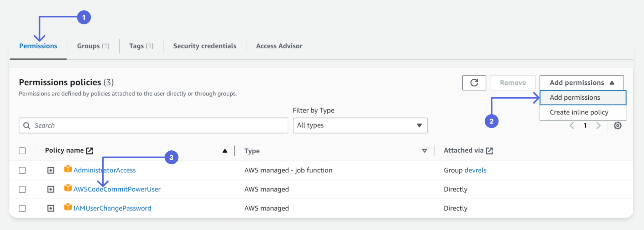Collapse the Add permissions dropdown button
The height and width of the screenshot is (230, 644).
click(582, 83)
